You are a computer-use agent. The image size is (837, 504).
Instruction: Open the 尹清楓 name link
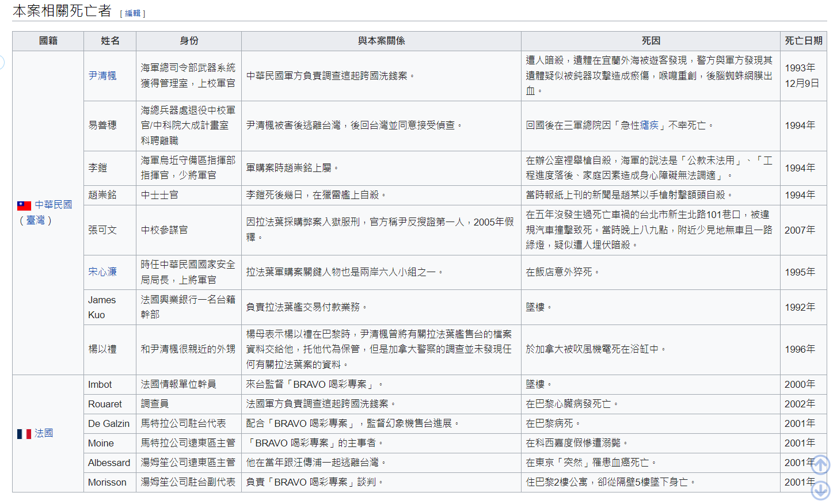(102, 76)
